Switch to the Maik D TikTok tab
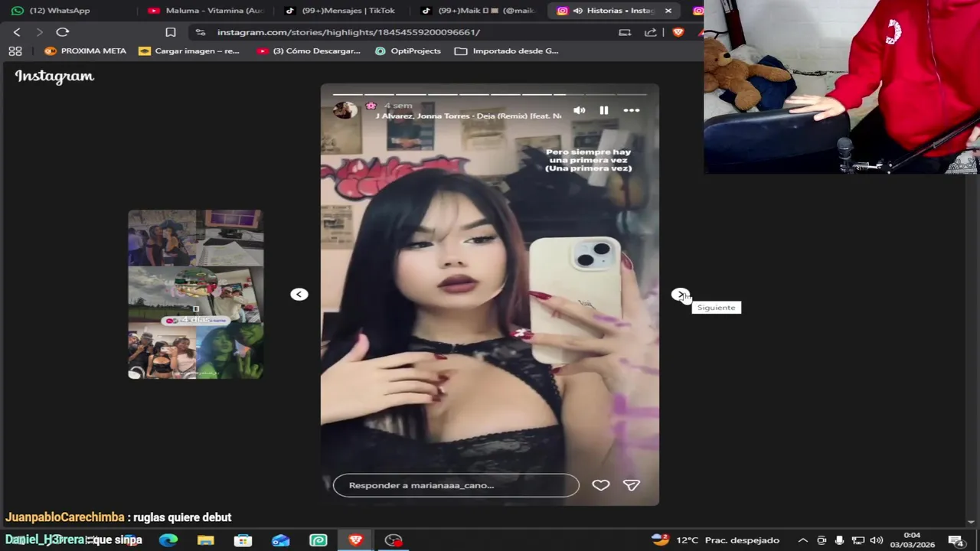Image resolution: width=980 pixels, height=551 pixels. (478, 11)
